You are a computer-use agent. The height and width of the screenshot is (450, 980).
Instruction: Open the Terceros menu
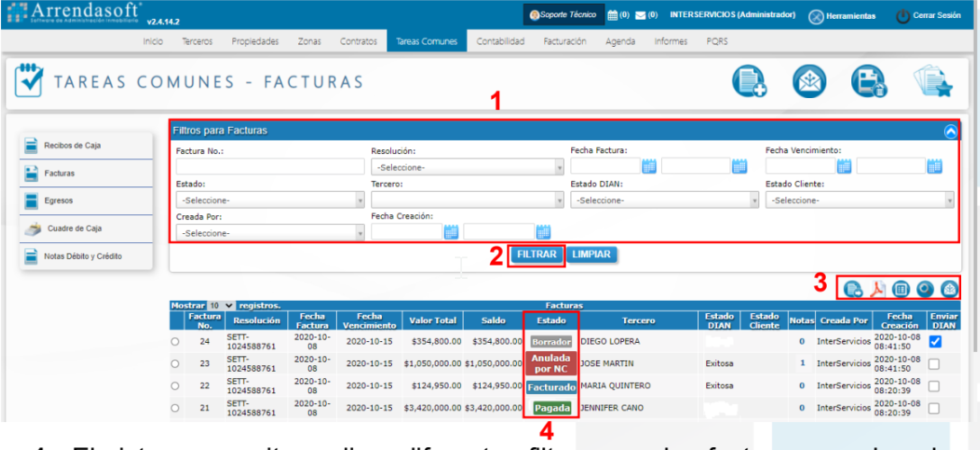(x=197, y=41)
